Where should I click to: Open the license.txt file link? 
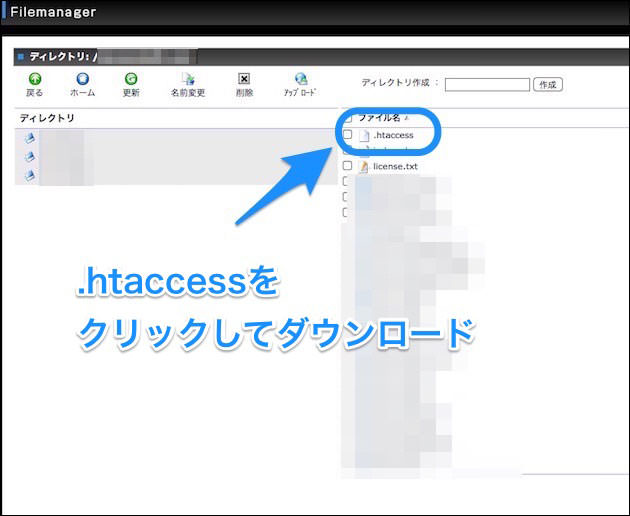[x=395, y=166]
